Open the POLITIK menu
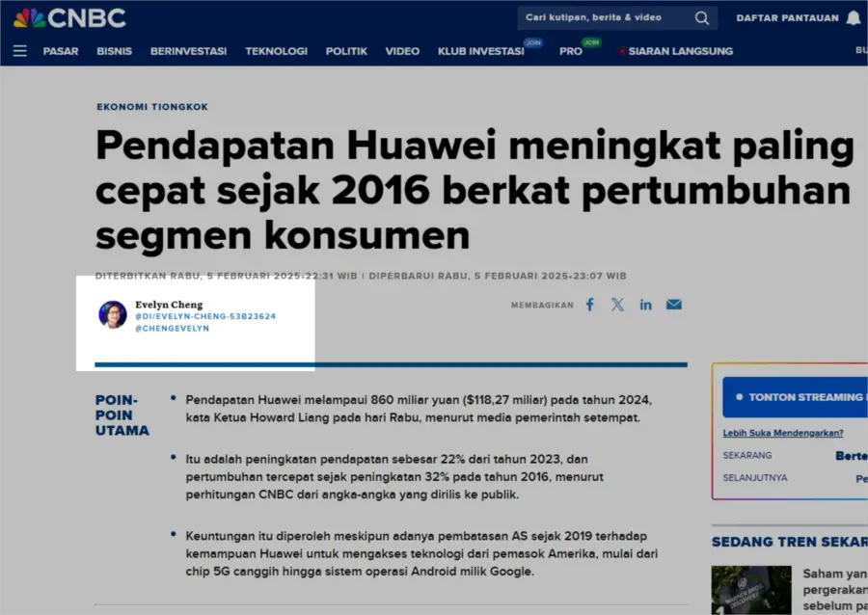This screenshot has height=615, width=868. (x=346, y=51)
